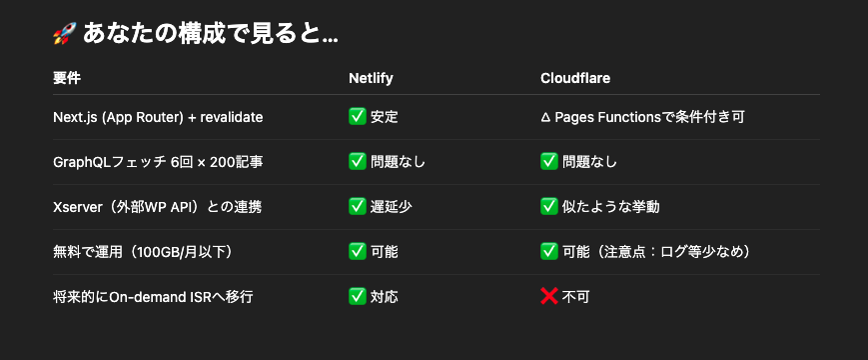Click the green check beside 遅延少
This screenshot has height=360, width=868.
pyautogui.click(x=357, y=207)
